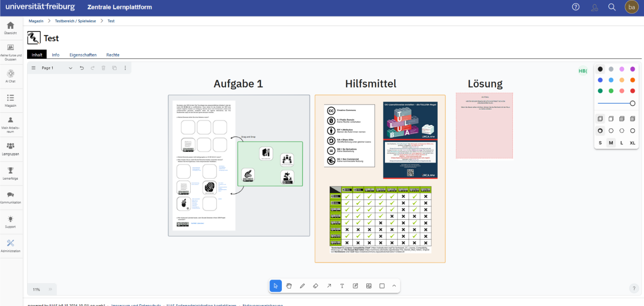644x306 pixels.
Task: Select the sticky note tool
Action: (355, 286)
